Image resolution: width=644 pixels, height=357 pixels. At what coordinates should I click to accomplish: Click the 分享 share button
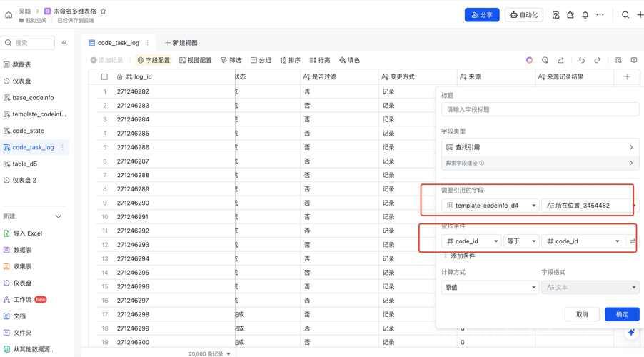tap(482, 15)
